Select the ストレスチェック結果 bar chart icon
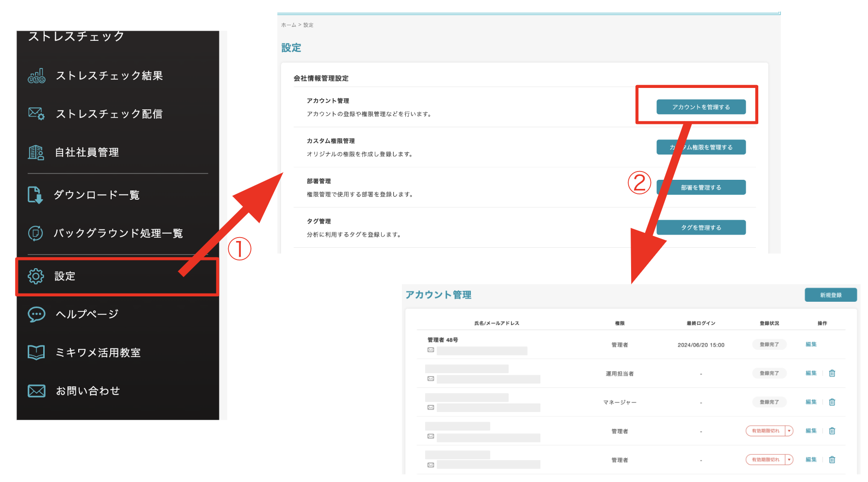The width and height of the screenshot is (868, 482). [36, 75]
